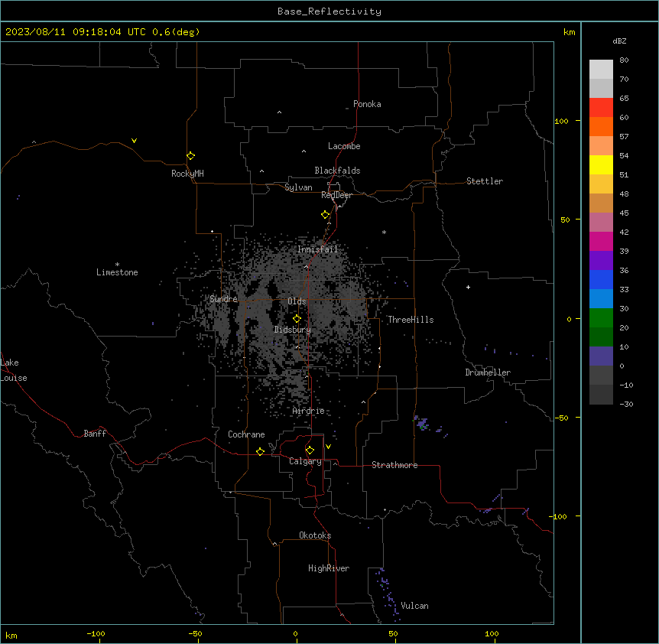
Task: Click the km unit label at top right
Action: coord(570,32)
